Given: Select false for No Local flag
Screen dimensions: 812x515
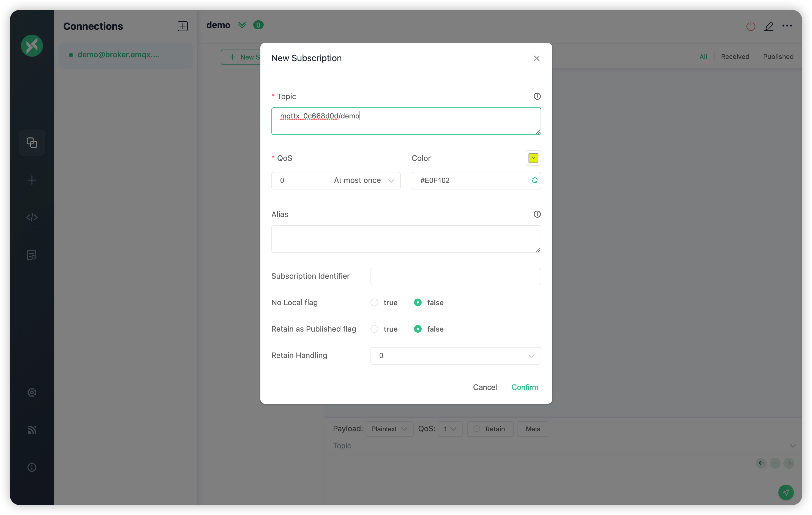Looking at the screenshot, I should coord(418,302).
